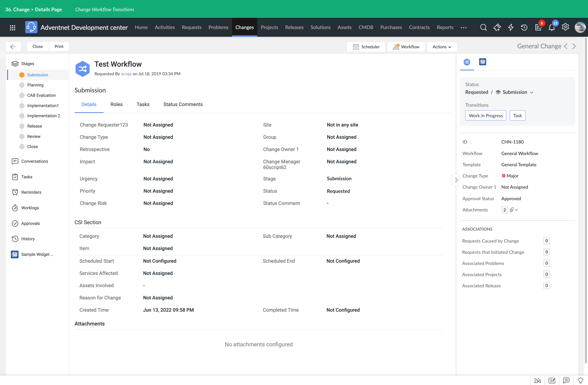Open the AI sparkle assistant icon
Screen dimensions: 588x385
497,27
